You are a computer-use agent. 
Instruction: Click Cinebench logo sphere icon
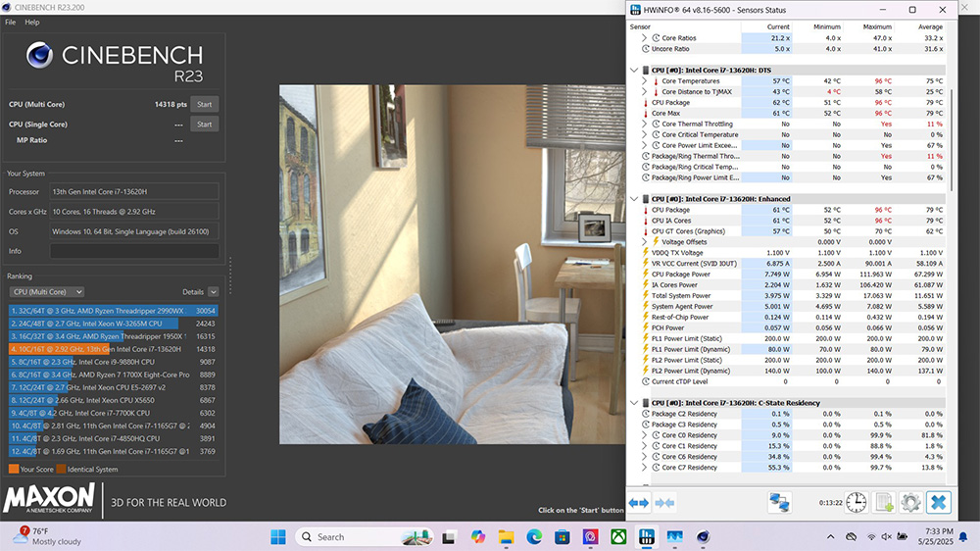(x=39, y=55)
